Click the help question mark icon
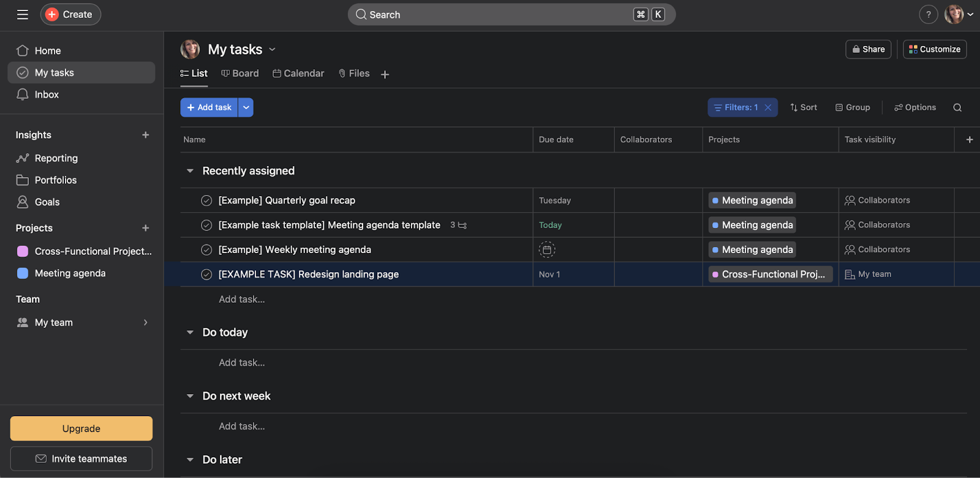Screen dimensions: 980x478 click(928, 15)
